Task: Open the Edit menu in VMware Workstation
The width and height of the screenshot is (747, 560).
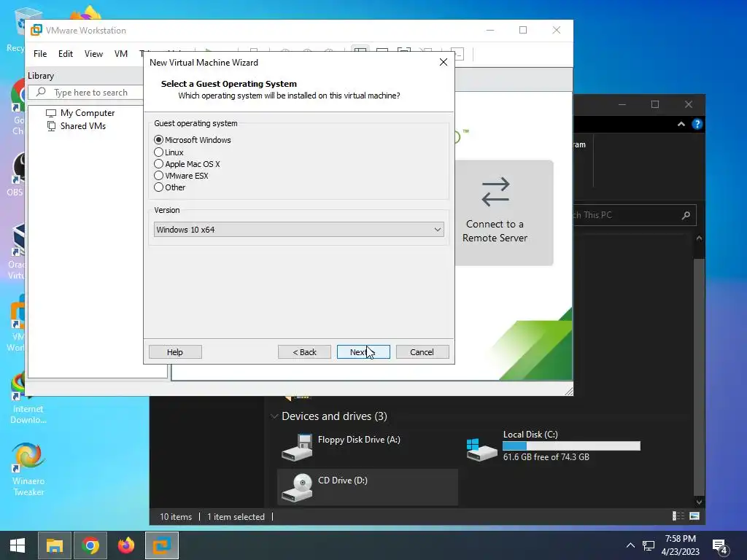Action: (x=65, y=54)
